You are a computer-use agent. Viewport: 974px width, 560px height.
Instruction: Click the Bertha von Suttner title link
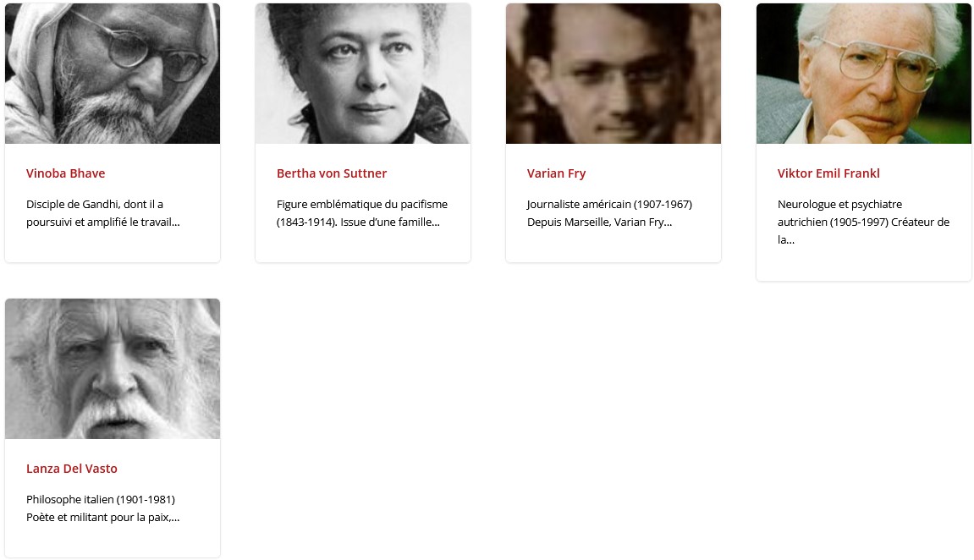[x=332, y=173]
